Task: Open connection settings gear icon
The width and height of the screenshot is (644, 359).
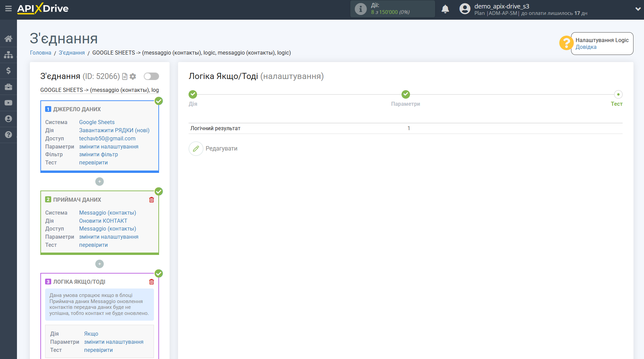Action: [x=133, y=77]
